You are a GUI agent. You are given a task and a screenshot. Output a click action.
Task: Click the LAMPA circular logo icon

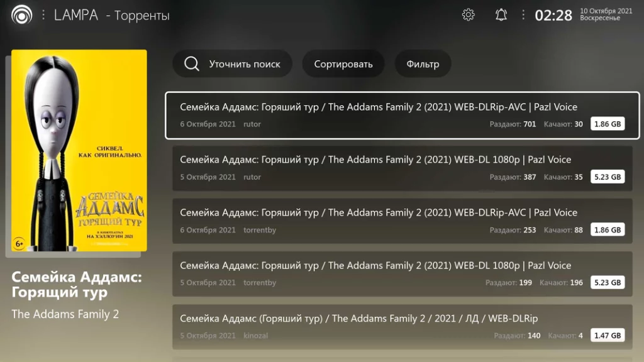(22, 15)
